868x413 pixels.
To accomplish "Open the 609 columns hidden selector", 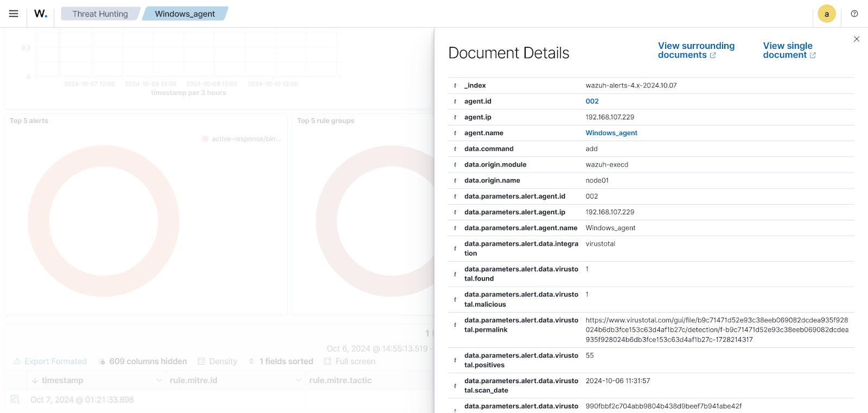I will tap(143, 361).
